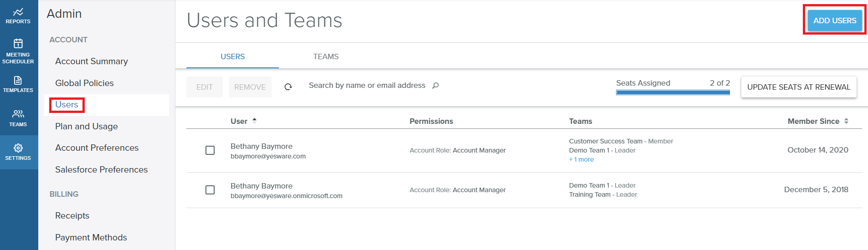Screen dimensions: 868x250
Task: Select checkbox for bbaymore@yesware.onmicrosoft.com
Action: 210,190
